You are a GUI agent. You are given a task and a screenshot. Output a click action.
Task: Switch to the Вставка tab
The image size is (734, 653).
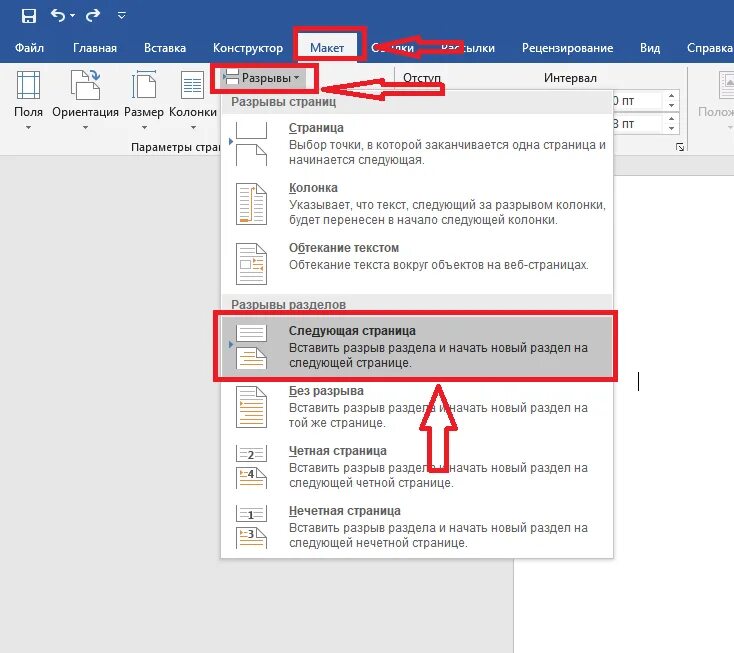[165, 48]
